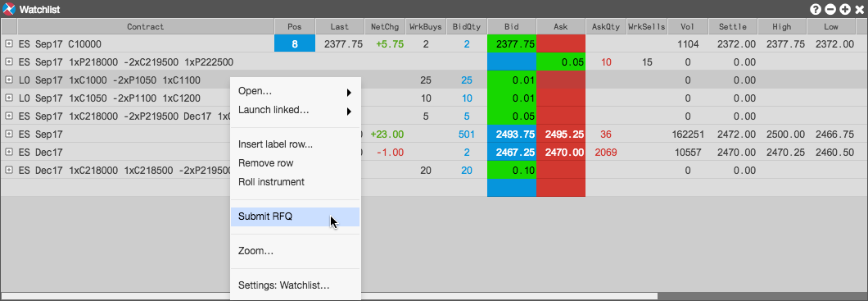Expand the ES Sep17 1xP218000 spread row
Screen dimensions: 868x301
coord(9,62)
